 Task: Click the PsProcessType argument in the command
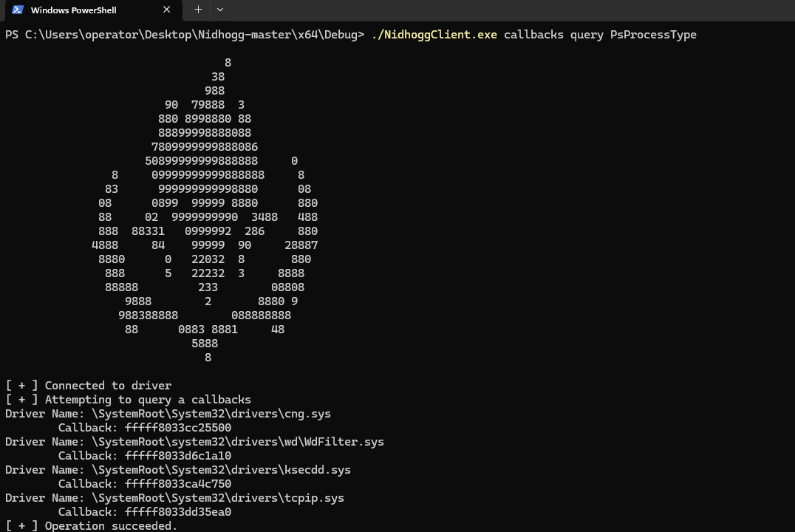tap(653, 35)
